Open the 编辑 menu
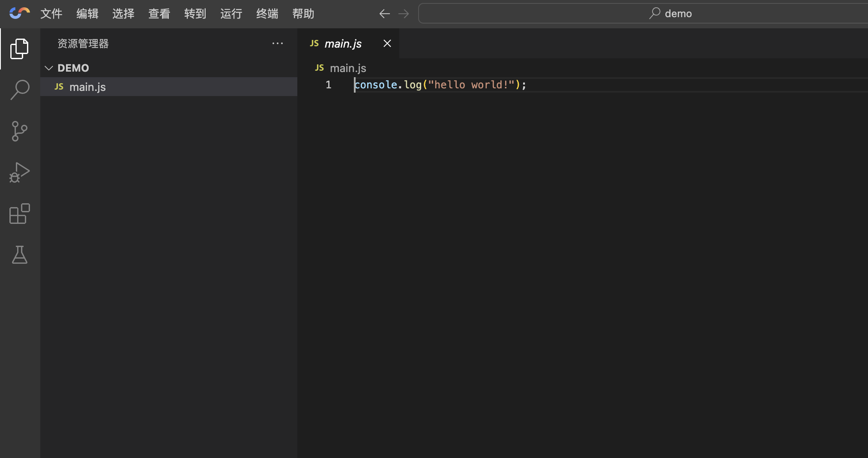 [87, 14]
